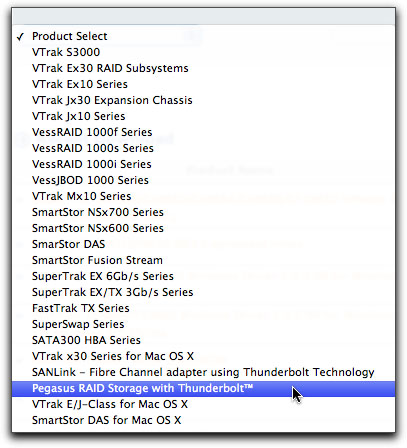407x448 pixels.
Task: Select VTrak Ex30 RAID Subsystems
Action: (203, 68)
